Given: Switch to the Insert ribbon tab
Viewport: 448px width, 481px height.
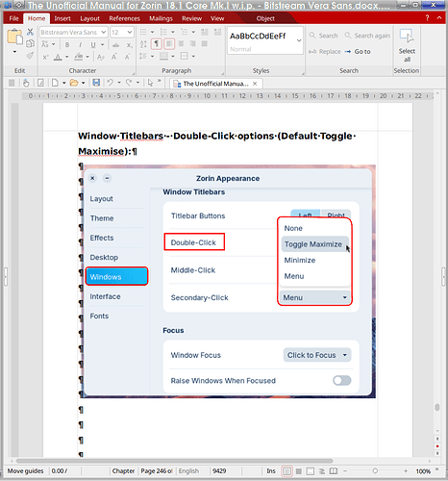Looking at the screenshot, I should (x=62, y=18).
